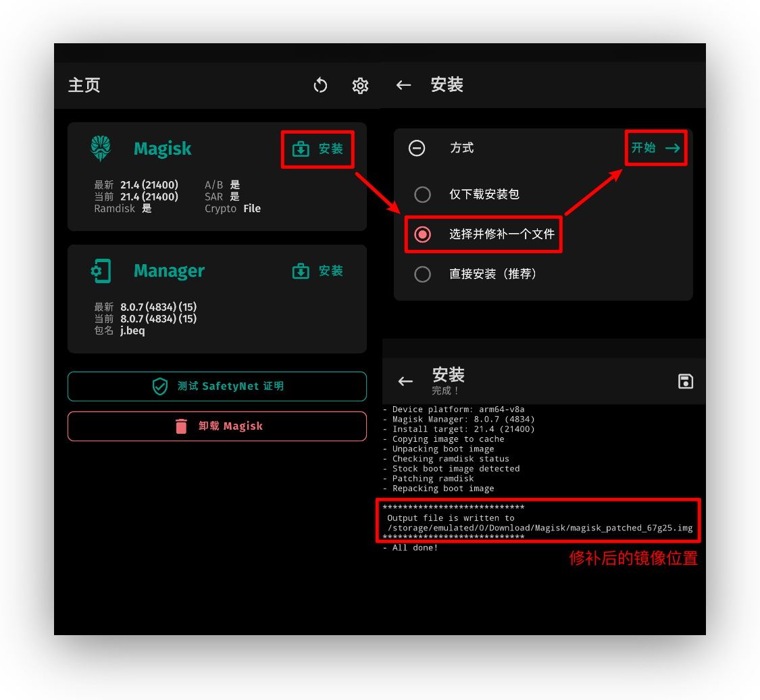Click the 卸载 Magisk button
760x700 pixels.
217,426
